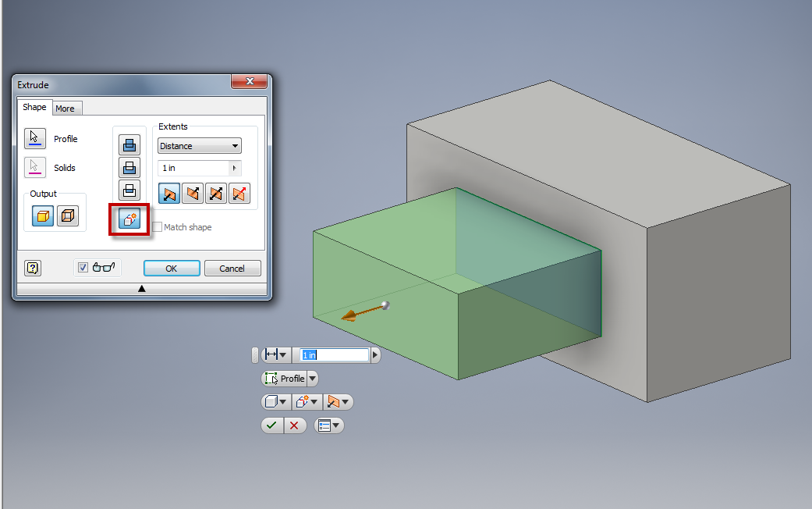Screen dimensions: 812x509
Task: Select the New Solid operation button
Action: pos(129,219)
